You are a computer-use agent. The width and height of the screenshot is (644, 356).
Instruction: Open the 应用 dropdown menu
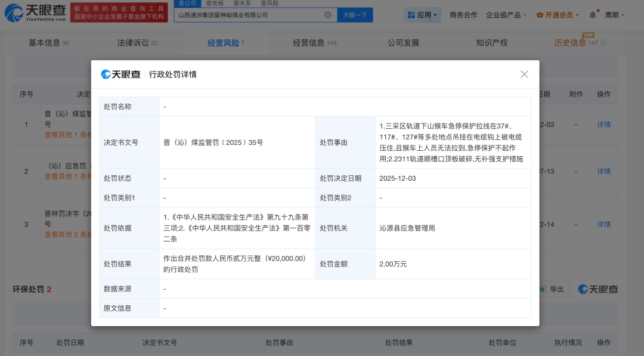click(422, 15)
